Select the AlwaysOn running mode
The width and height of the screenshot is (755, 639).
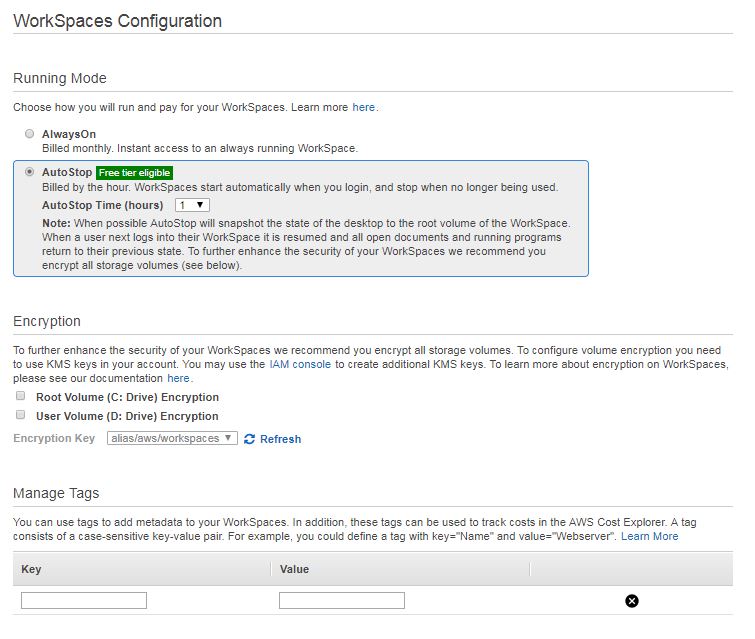click(x=30, y=134)
